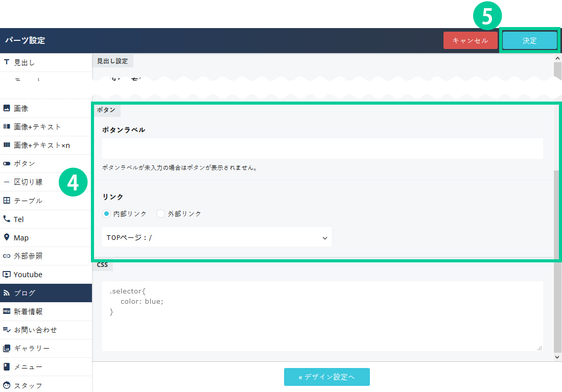Open the お問い合わせ parts menu item
The image size is (562, 392).
tap(35, 330)
